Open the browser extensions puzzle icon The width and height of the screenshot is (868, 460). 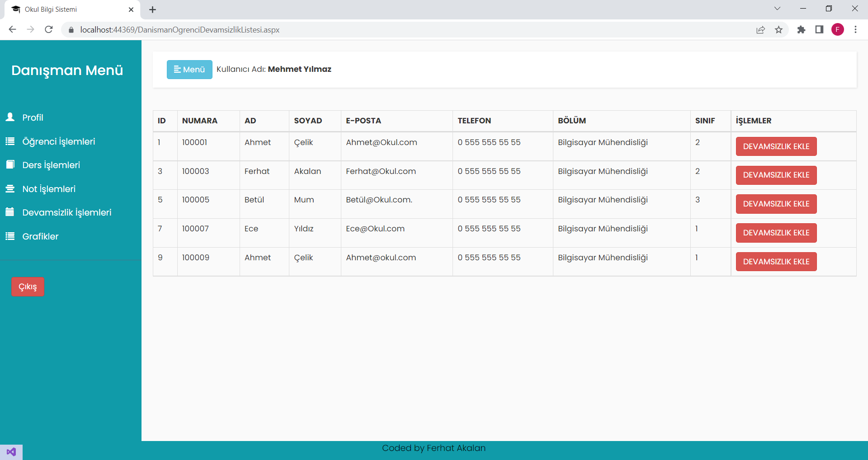[x=801, y=29]
